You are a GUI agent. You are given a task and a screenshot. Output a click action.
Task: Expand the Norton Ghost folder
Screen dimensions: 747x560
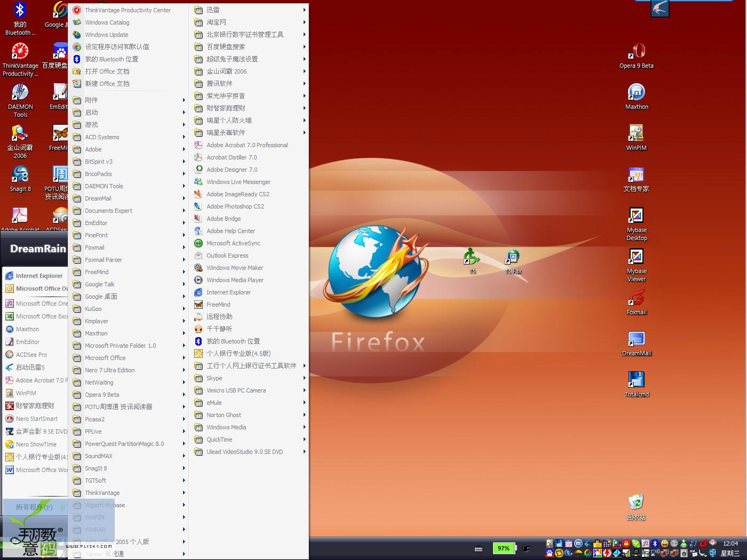click(250, 415)
